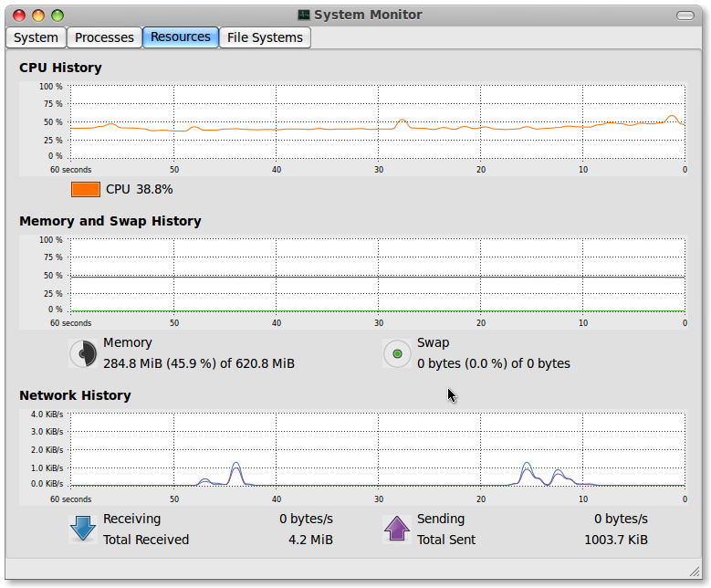Click the Swap label text
This screenshot has width=711, height=588.
click(433, 342)
